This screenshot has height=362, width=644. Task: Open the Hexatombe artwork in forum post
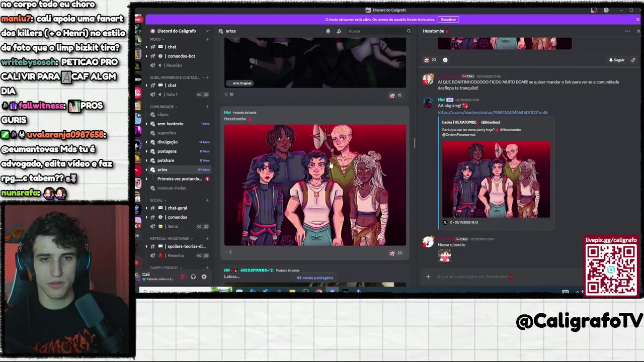pyautogui.click(x=315, y=185)
